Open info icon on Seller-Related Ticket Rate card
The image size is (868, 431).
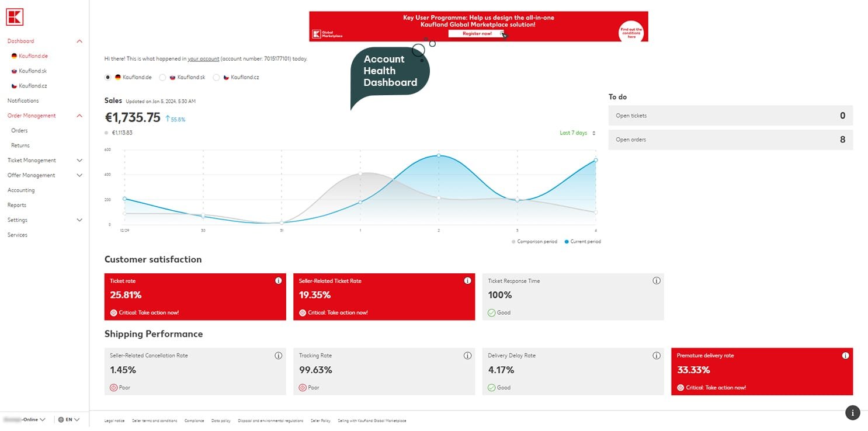(x=467, y=281)
